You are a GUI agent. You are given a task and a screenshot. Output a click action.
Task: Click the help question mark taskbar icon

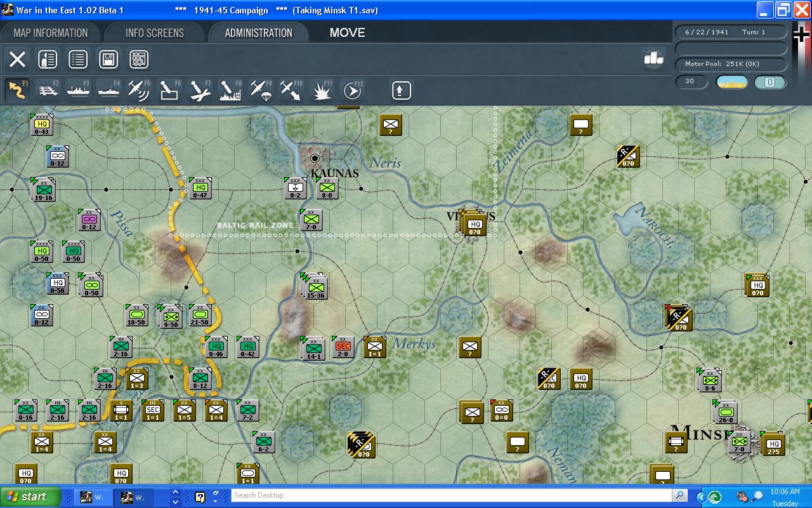tap(200, 497)
